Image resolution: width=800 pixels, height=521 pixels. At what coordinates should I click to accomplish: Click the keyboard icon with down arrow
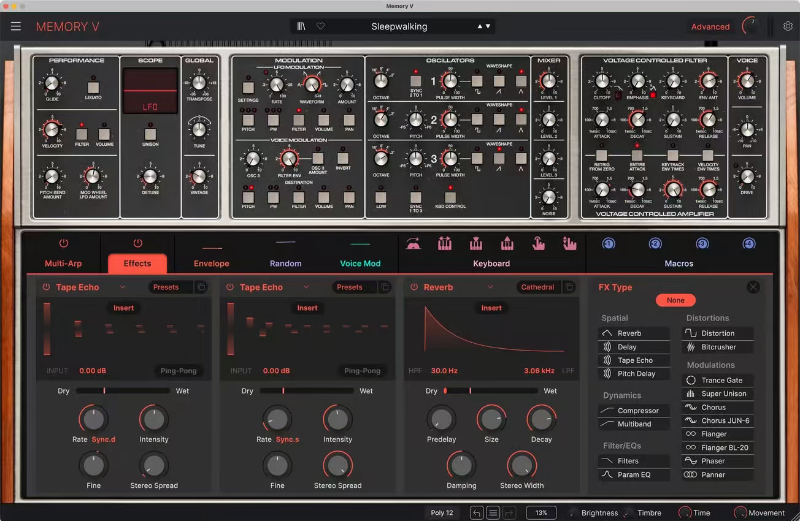(476, 244)
